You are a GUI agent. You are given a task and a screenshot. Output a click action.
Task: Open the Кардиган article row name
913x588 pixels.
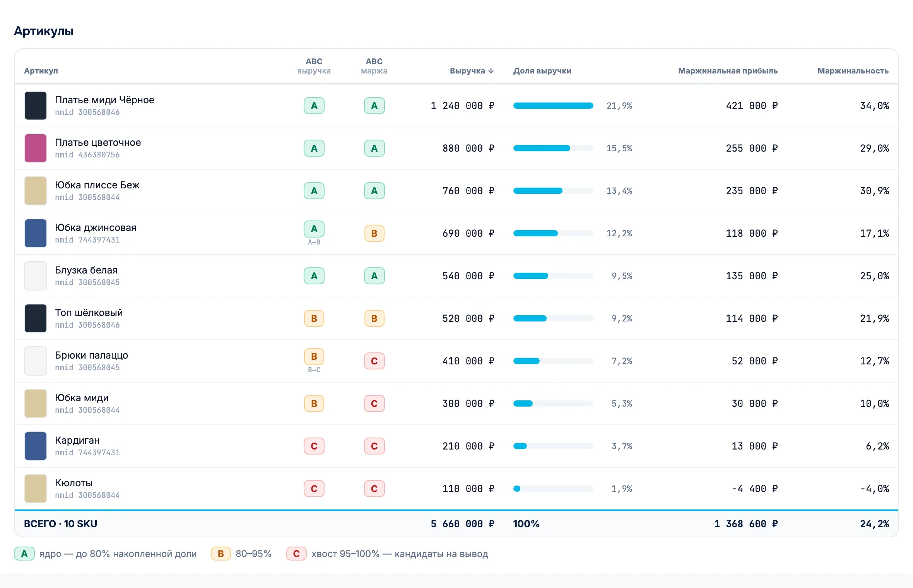[77, 440]
